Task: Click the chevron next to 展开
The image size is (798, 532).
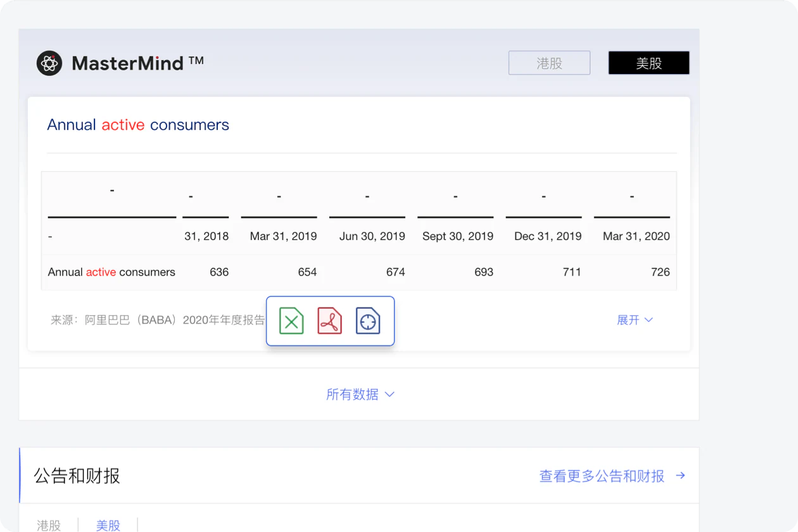Action: (x=649, y=320)
